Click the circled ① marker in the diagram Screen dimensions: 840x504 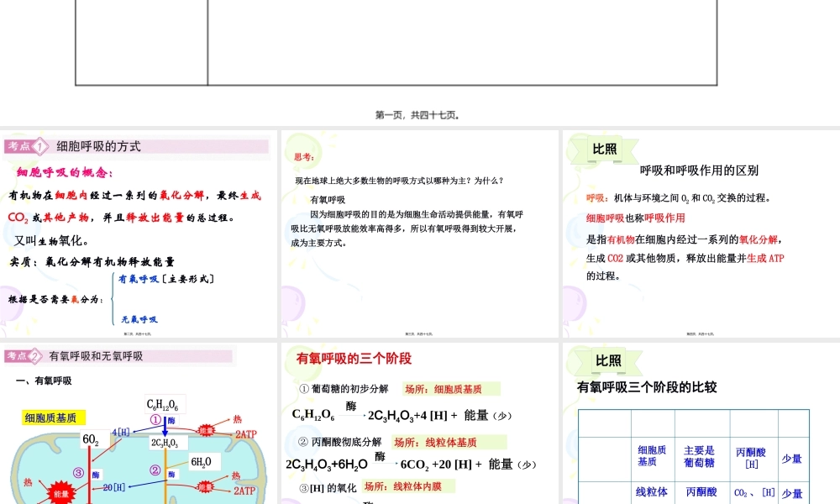155,420
